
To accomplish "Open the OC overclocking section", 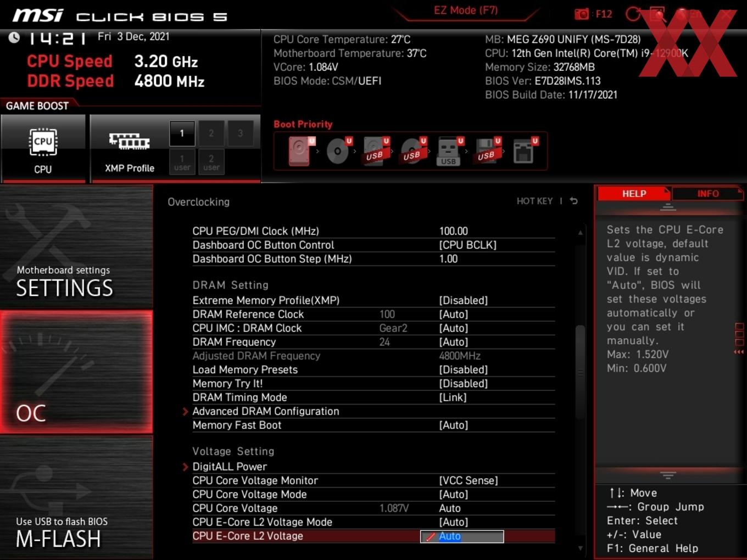I will coord(76,372).
